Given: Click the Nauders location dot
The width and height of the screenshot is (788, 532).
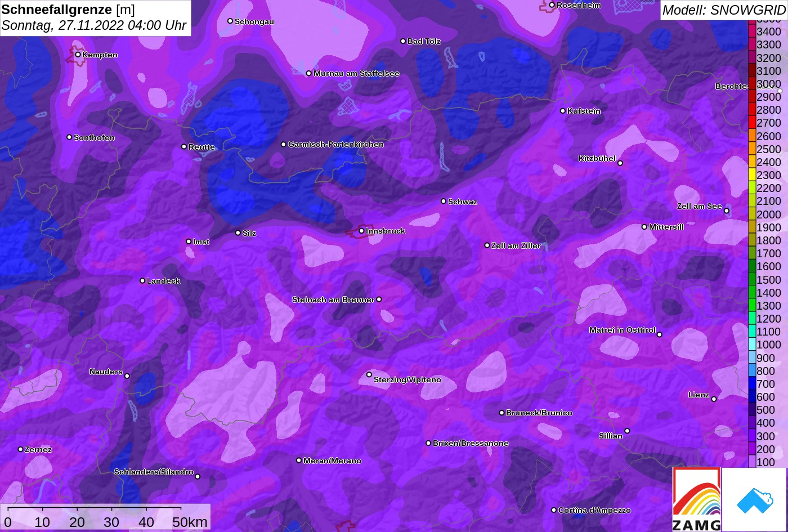Looking at the screenshot, I should tap(127, 376).
